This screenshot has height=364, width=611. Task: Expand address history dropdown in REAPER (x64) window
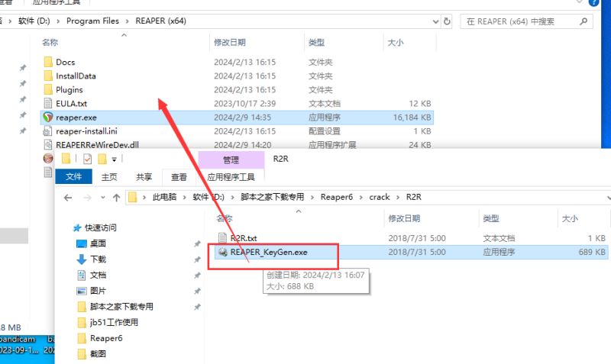coord(435,21)
